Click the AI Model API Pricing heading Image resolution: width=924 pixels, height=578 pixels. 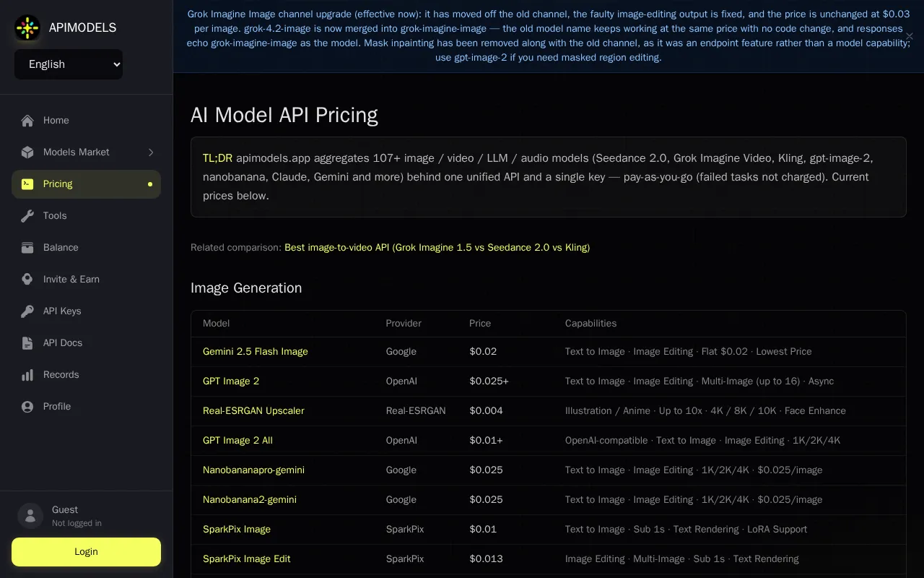(x=284, y=115)
